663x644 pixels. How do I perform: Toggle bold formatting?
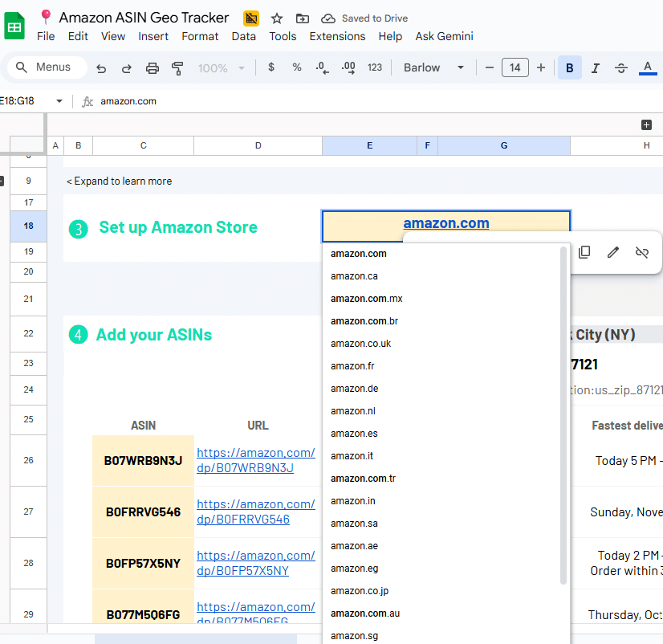(x=569, y=68)
